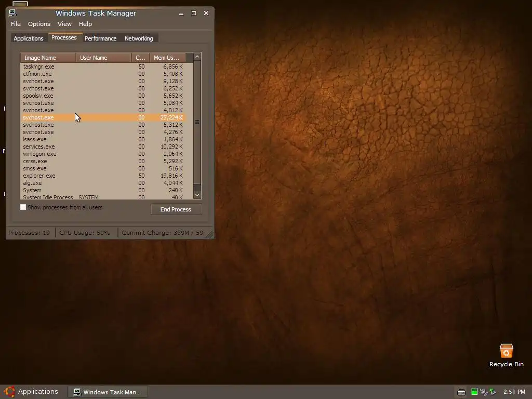Sort by Mem Usage column header

point(168,58)
